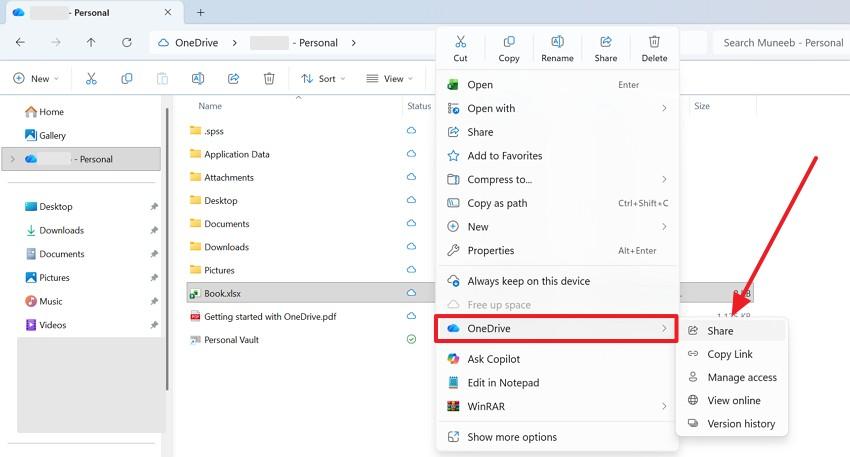Click Copy Link in OneDrive submenu
This screenshot has width=850, height=457.
[732, 354]
